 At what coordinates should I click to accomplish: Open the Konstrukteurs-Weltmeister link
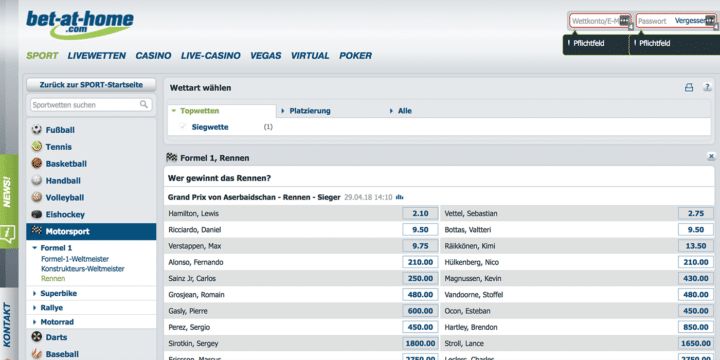(83, 269)
